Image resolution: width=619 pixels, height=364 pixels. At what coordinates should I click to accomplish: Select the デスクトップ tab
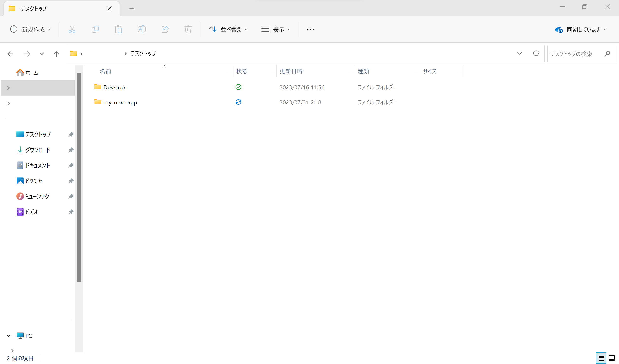tap(61, 8)
